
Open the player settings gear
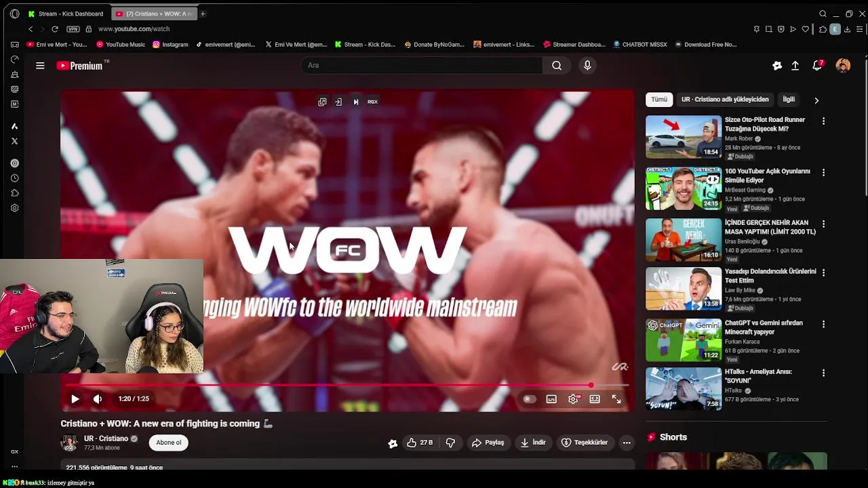click(x=574, y=399)
